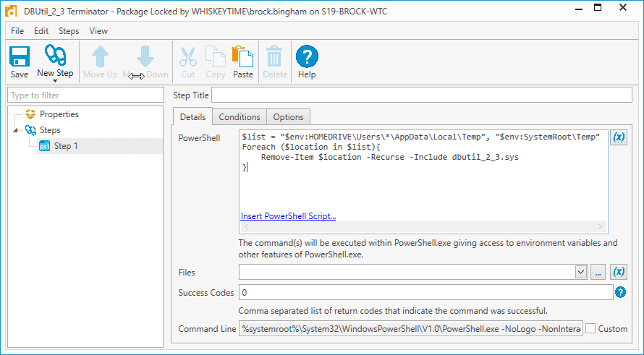
Task: Click the Steps footsteps icon in tree
Action: [30, 130]
